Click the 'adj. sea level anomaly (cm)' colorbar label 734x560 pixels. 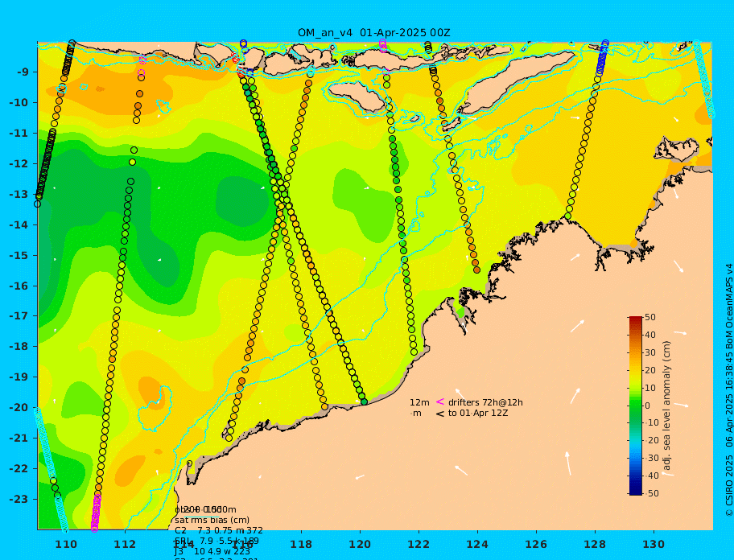tap(666, 406)
